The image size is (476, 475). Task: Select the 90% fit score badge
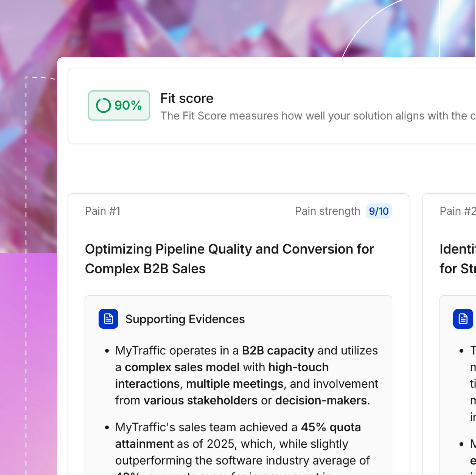pyautogui.click(x=119, y=105)
